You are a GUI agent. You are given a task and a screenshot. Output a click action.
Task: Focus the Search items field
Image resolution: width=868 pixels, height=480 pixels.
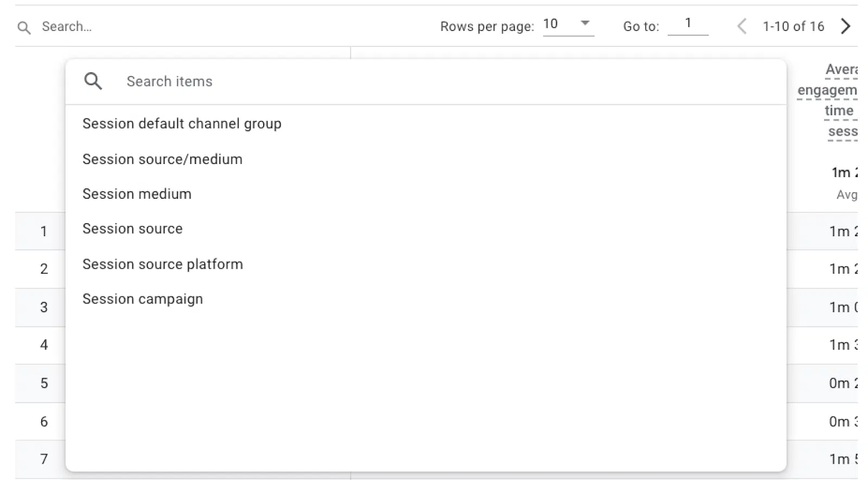pyautogui.click(x=434, y=81)
